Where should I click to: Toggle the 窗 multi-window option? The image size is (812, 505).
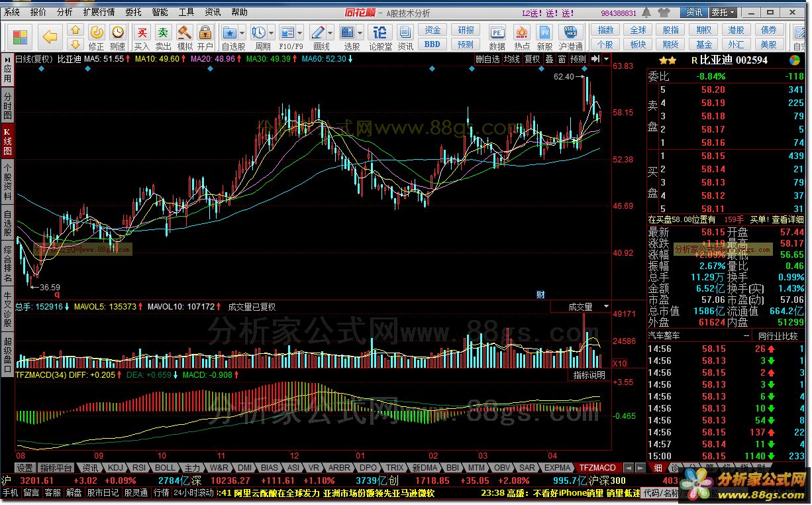(x=561, y=59)
